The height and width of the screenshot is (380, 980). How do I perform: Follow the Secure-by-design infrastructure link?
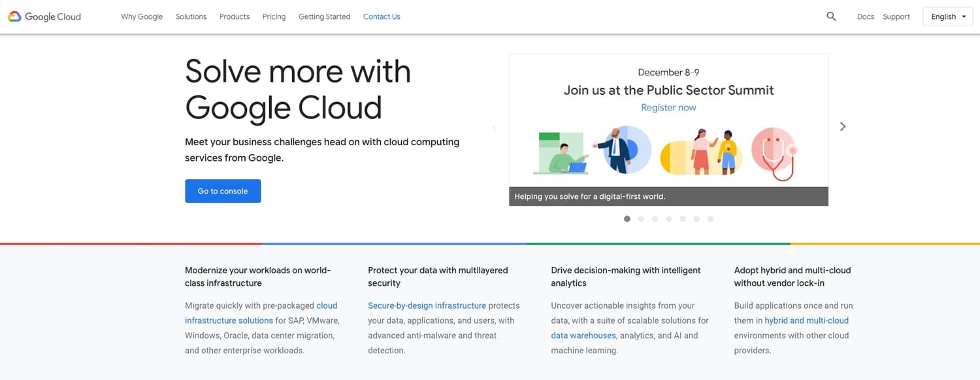click(x=427, y=305)
